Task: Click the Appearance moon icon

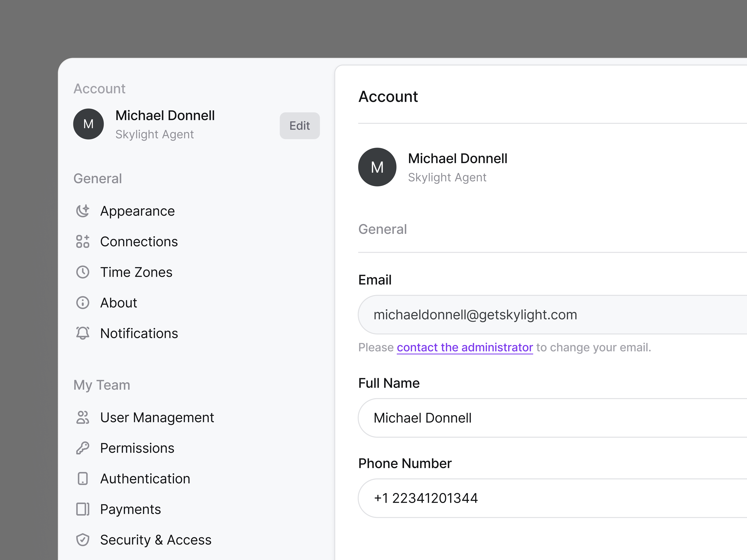Action: coord(83,211)
